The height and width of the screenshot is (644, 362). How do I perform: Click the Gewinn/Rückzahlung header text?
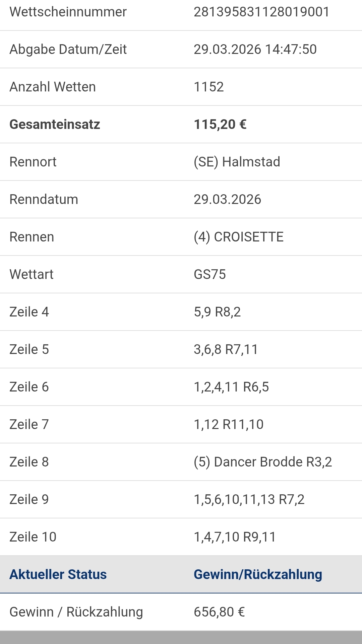tap(258, 574)
